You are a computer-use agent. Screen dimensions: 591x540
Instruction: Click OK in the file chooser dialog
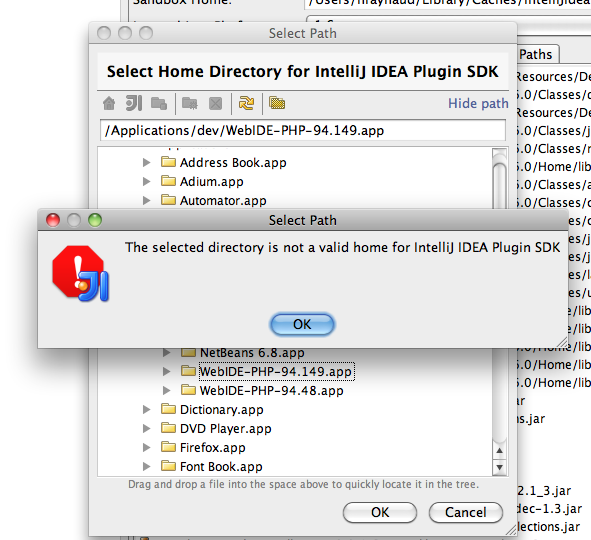tap(380, 512)
